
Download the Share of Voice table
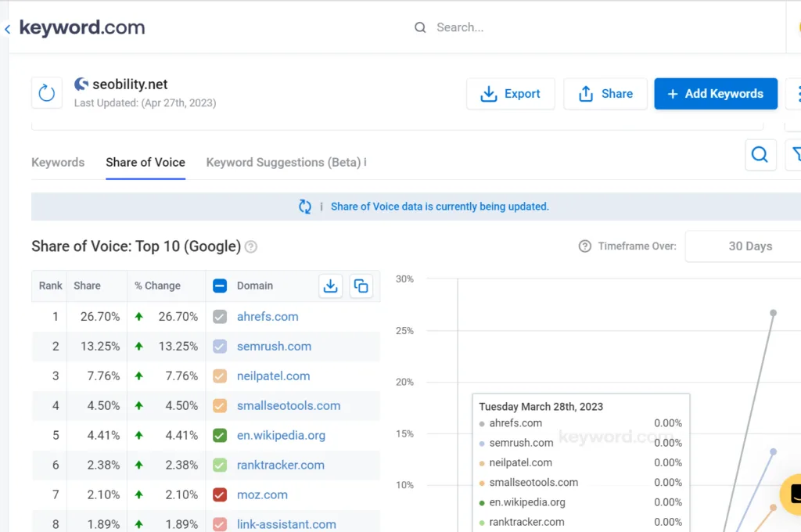pyautogui.click(x=330, y=286)
